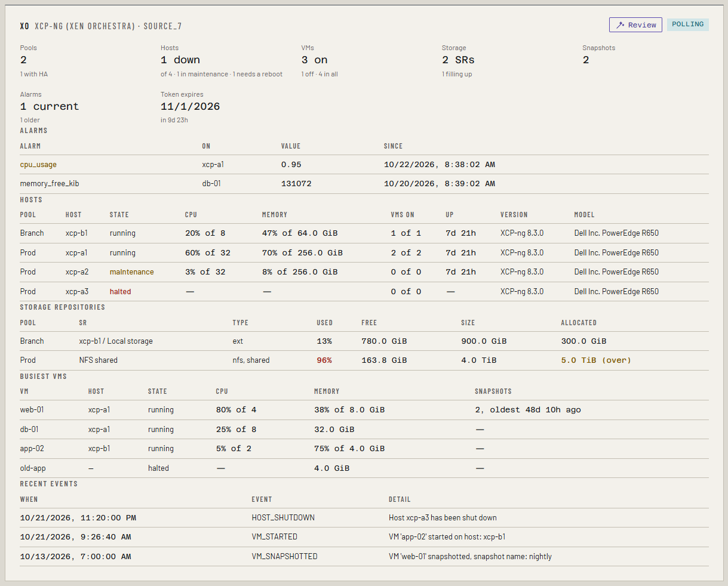The width and height of the screenshot is (728, 586).
Task: Click host xcp-b1 in Hosts table
Action: click(x=76, y=233)
